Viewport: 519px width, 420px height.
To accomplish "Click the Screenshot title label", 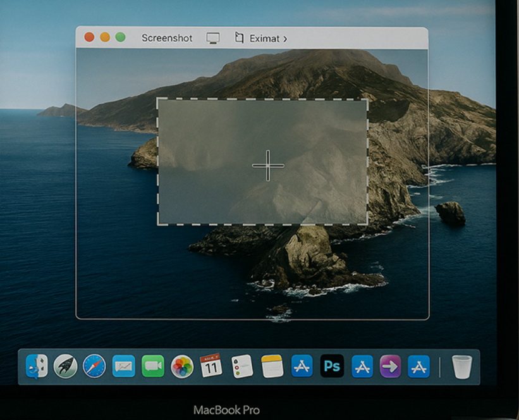I will (167, 38).
